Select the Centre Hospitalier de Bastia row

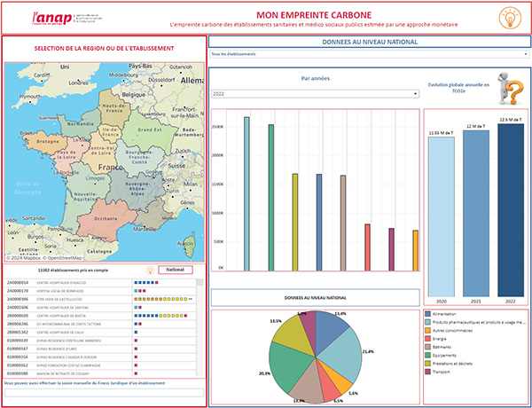coord(100,316)
